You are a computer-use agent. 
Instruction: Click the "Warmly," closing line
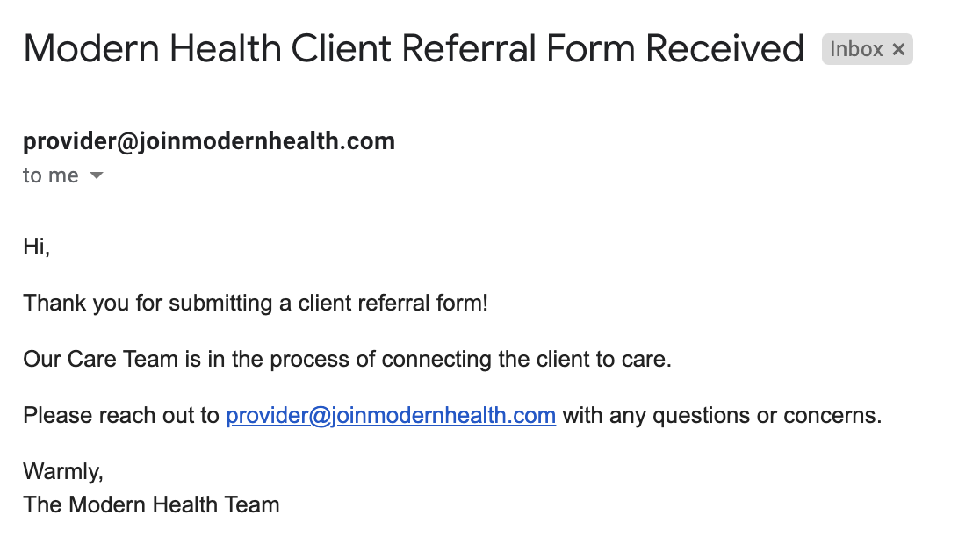[63, 472]
